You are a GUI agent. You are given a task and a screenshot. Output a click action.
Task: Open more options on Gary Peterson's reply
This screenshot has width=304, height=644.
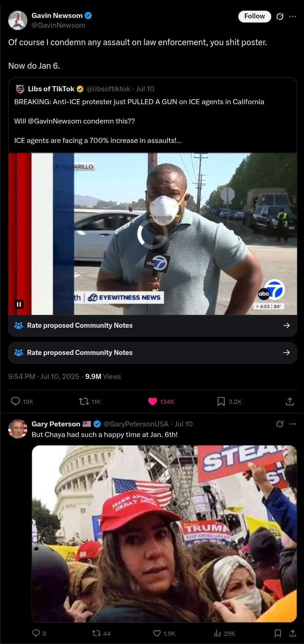click(x=292, y=424)
